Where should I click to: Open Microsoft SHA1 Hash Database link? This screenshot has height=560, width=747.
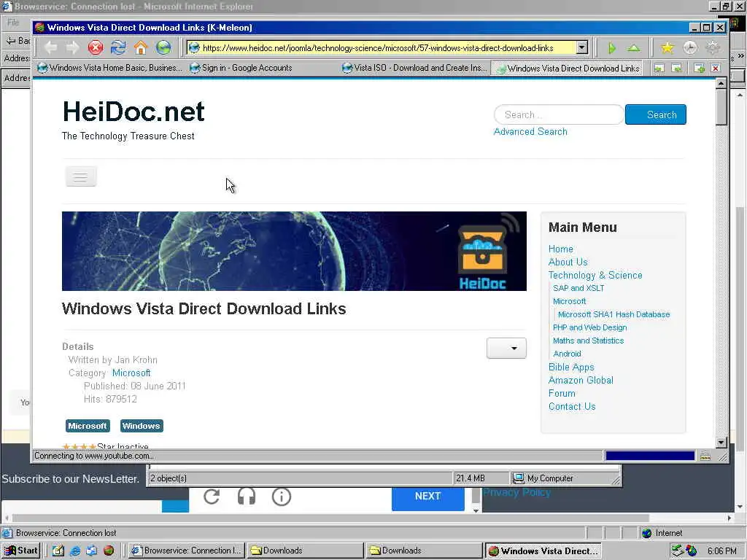[614, 314]
